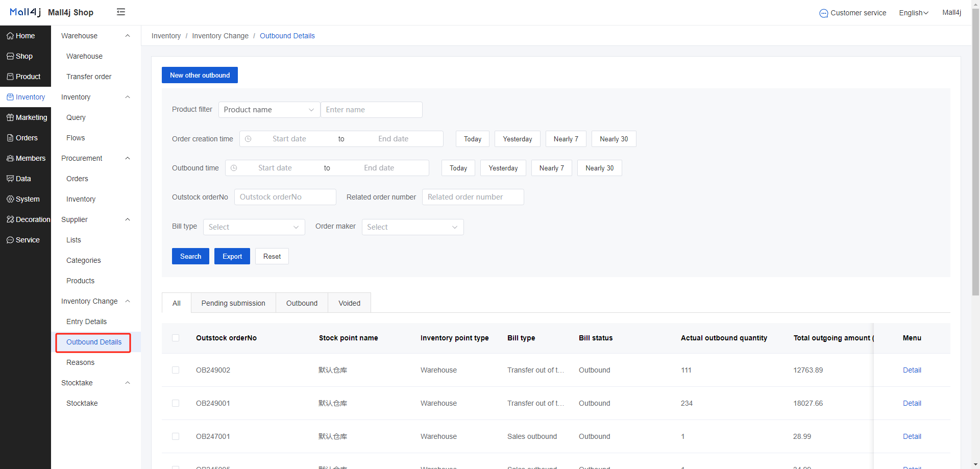Open the Bill type select dropdown
The height and width of the screenshot is (469, 980).
click(x=254, y=227)
